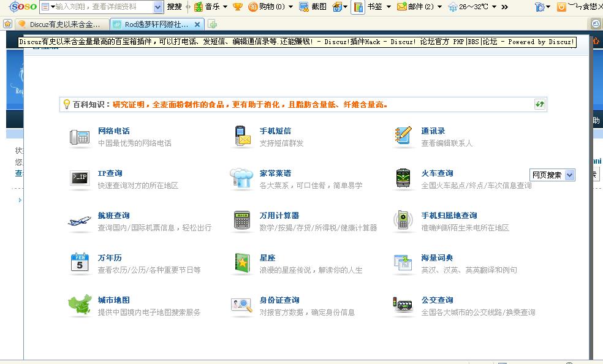Open the 书签 dropdown arrow

[x=389, y=7]
